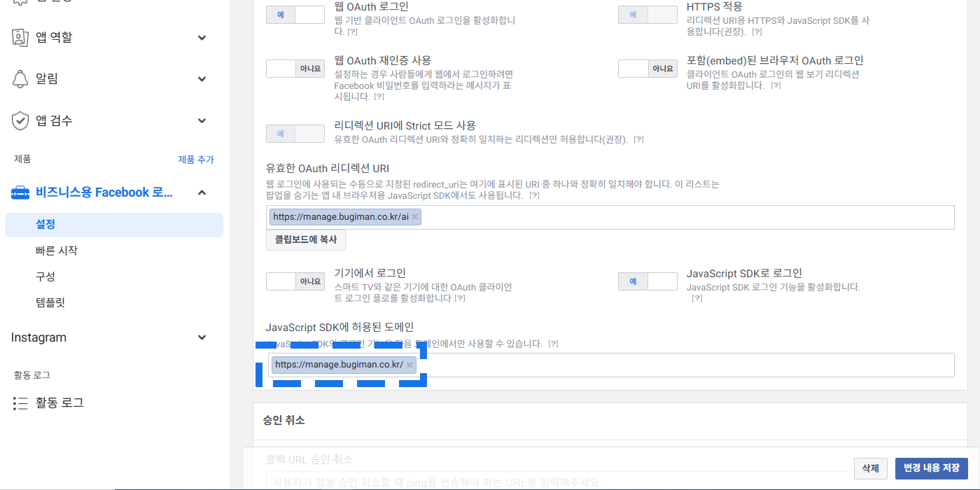980x490 pixels.
Task: Click the 앱 검수 shield checkmark icon
Action: coord(20,120)
